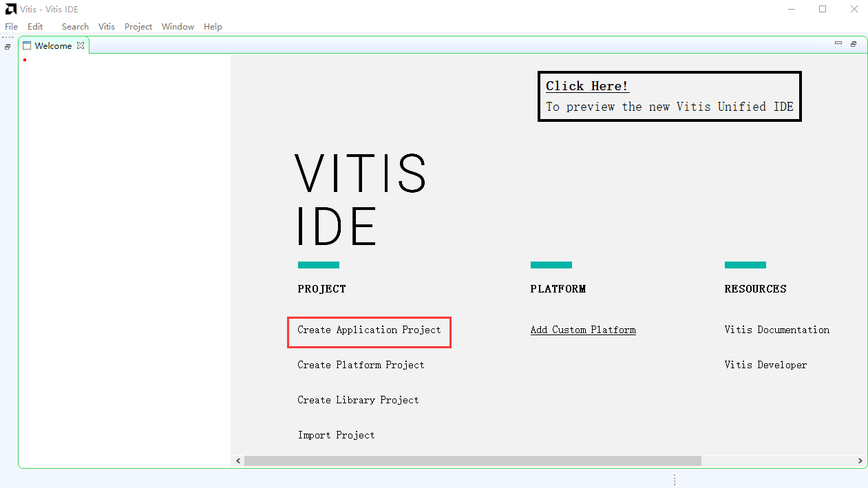Open the Project menu
The height and width of the screenshot is (488, 868).
[138, 26]
